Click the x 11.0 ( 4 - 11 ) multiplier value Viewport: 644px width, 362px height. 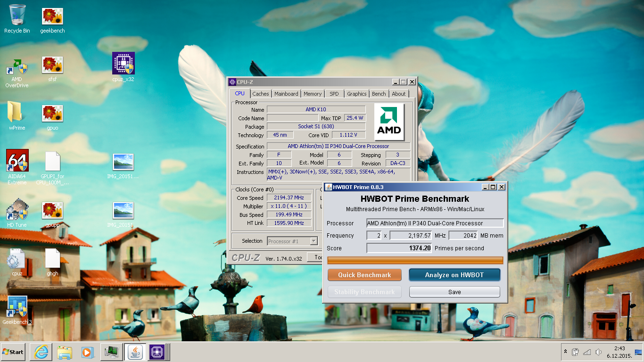coord(289,206)
